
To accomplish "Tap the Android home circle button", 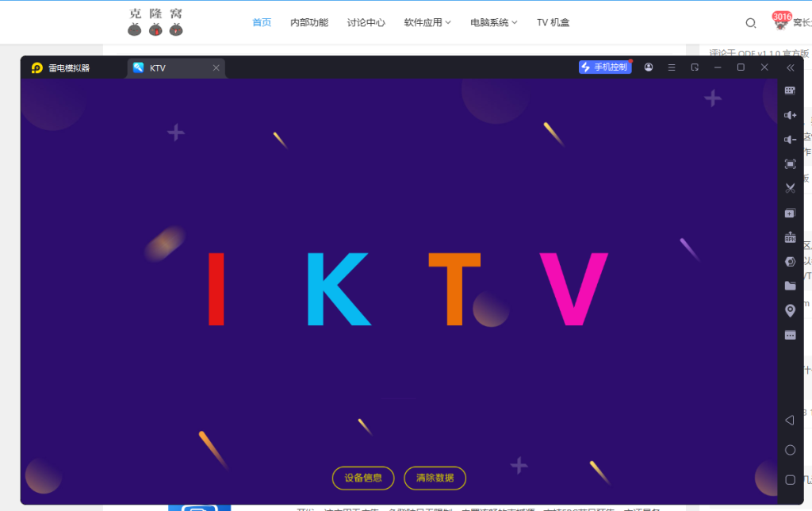I will 790,450.
